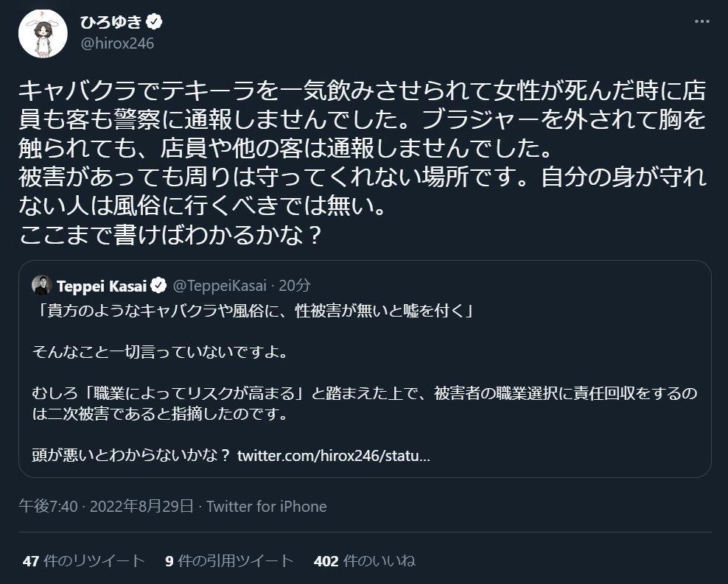This screenshot has width=728, height=584.
Task: Click the @TeppeiKasai handle
Action: [220, 285]
